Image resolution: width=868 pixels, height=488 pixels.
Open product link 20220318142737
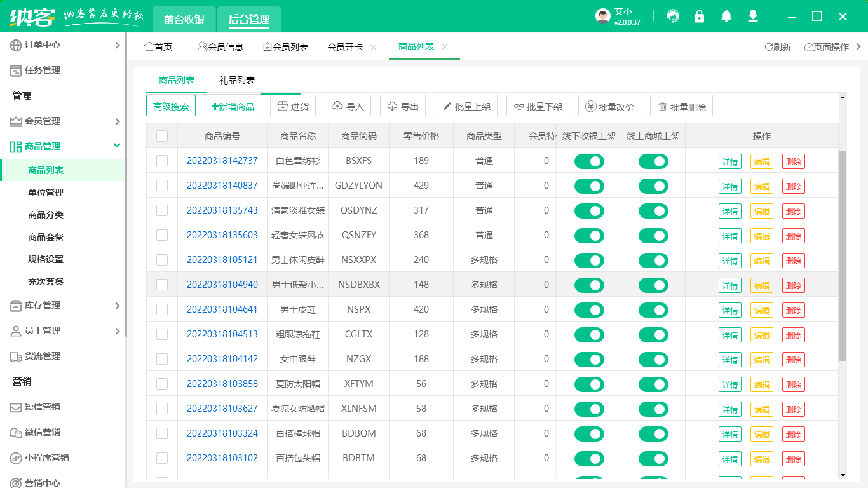(x=222, y=161)
